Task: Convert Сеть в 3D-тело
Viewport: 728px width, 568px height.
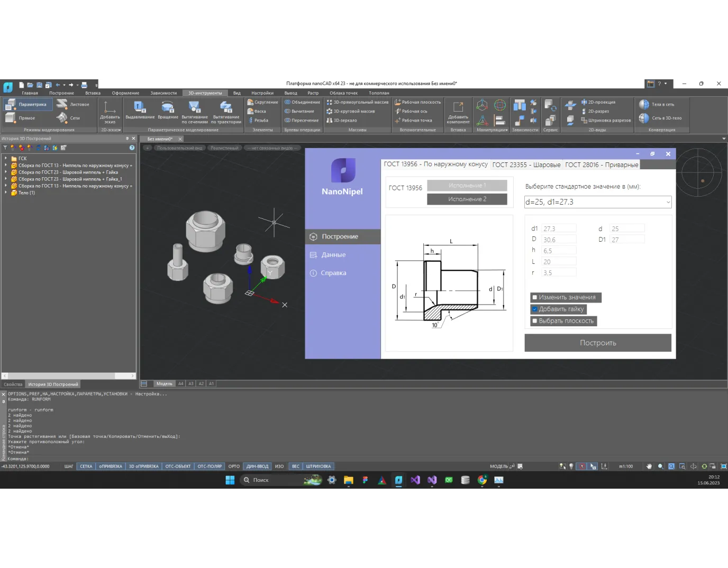Action: (x=660, y=118)
